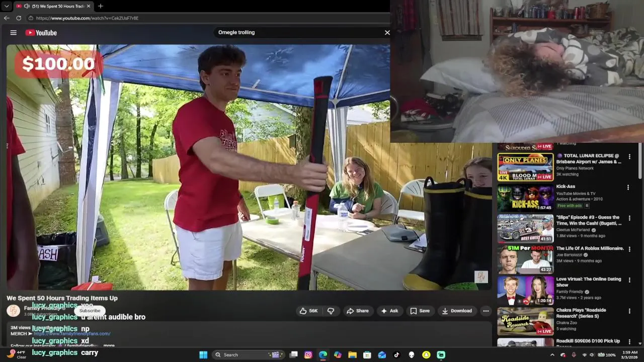Open the Kick-Ass movie thumbnail

(x=525, y=198)
